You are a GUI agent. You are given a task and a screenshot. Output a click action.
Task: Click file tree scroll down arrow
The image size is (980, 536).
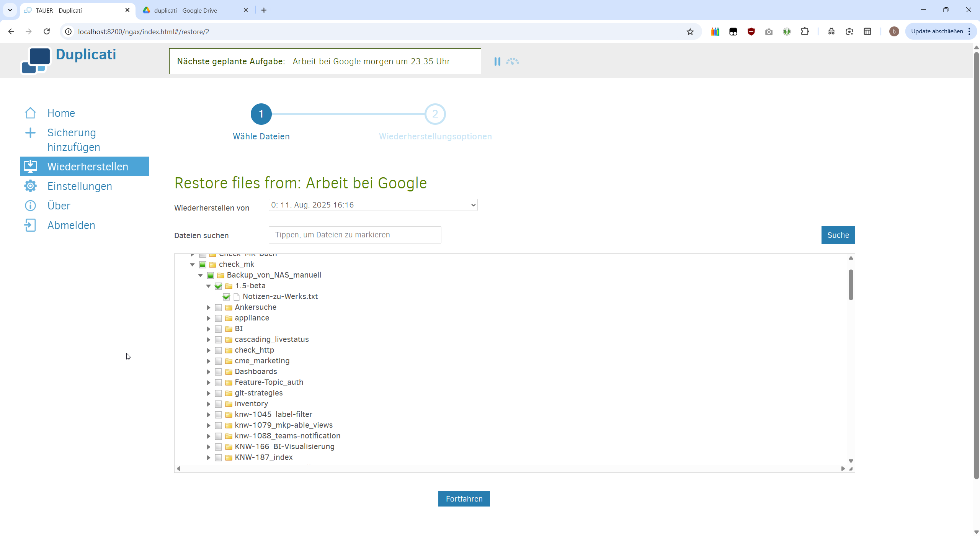[851, 461]
